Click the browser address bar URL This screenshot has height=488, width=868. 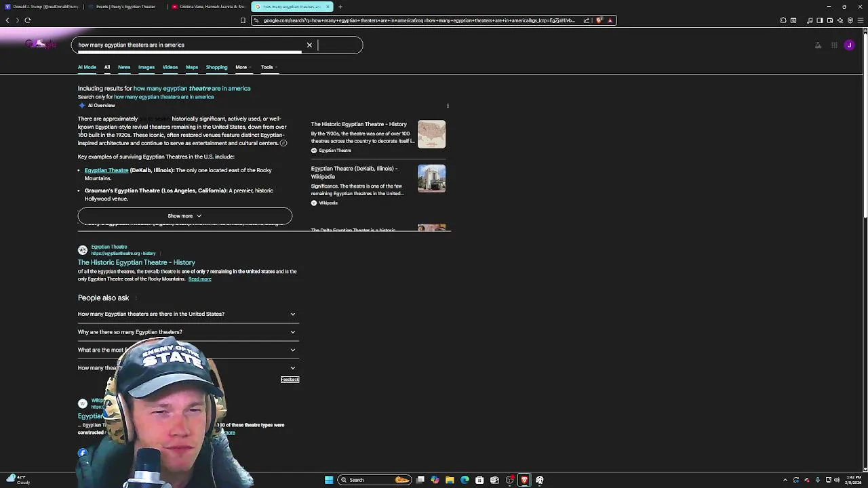(418, 20)
